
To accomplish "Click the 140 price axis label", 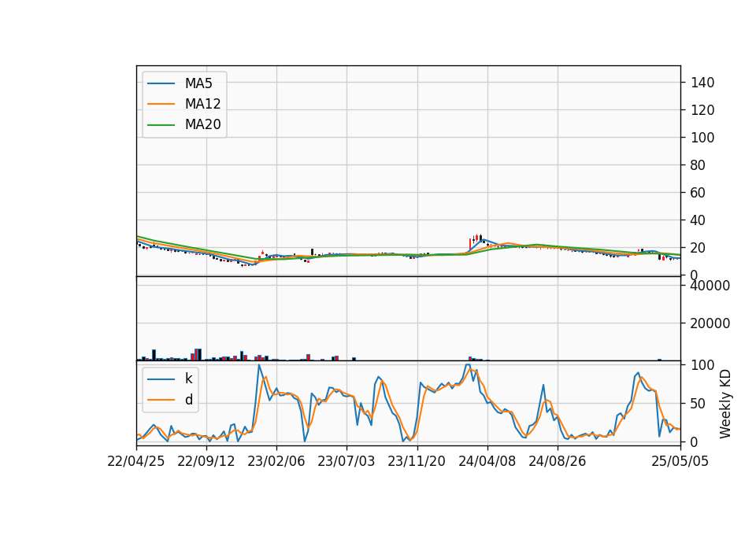I will coord(702,83).
